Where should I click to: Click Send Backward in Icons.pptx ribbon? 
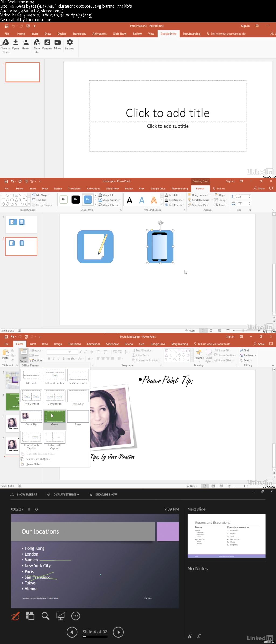click(x=199, y=200)
